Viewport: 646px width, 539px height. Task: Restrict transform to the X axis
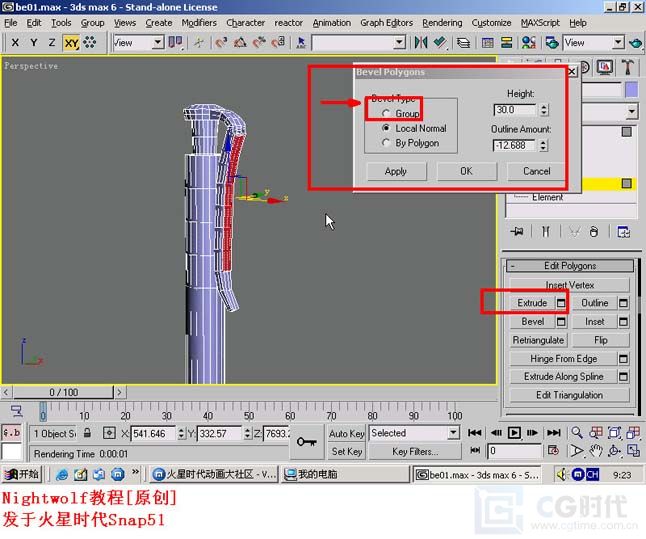[15, 42]
